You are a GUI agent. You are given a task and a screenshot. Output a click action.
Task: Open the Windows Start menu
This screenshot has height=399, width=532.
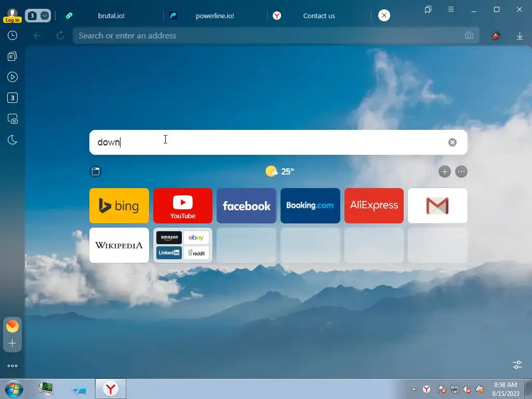pos(14,389)
